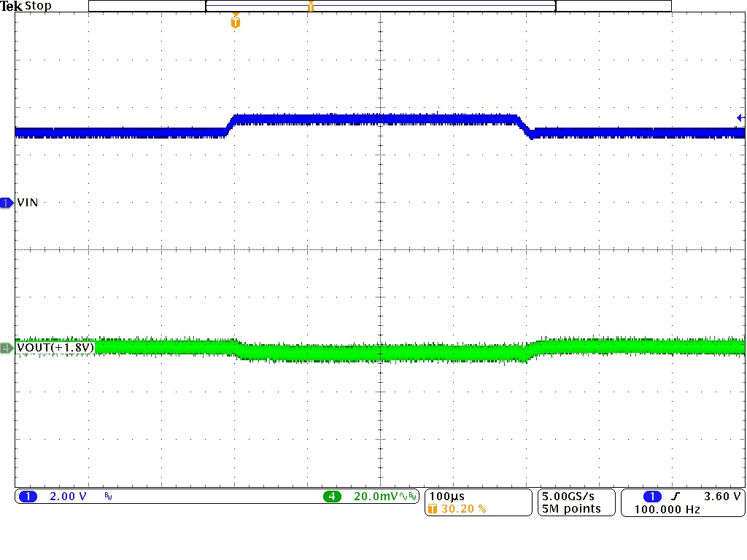The image size is (747, 560).
Task: Open the 100µs horizontal timebase badge
Action: 446,495
